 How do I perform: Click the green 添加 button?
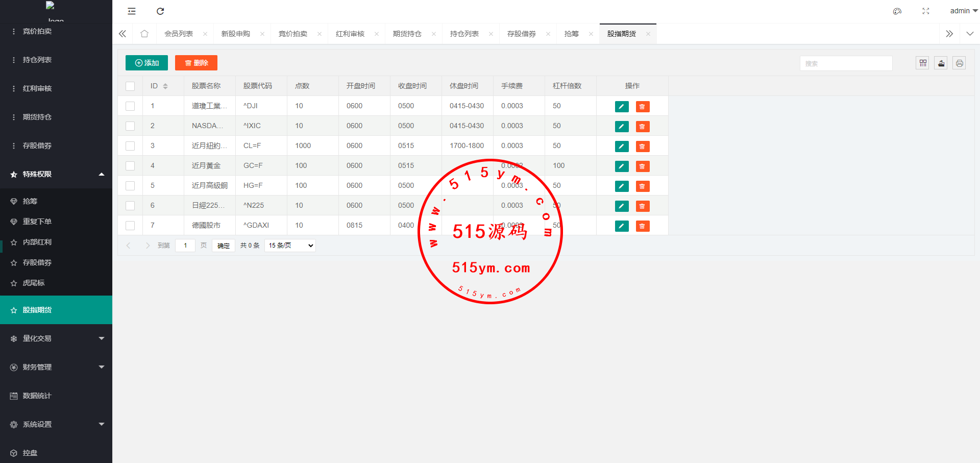point(146,63)
